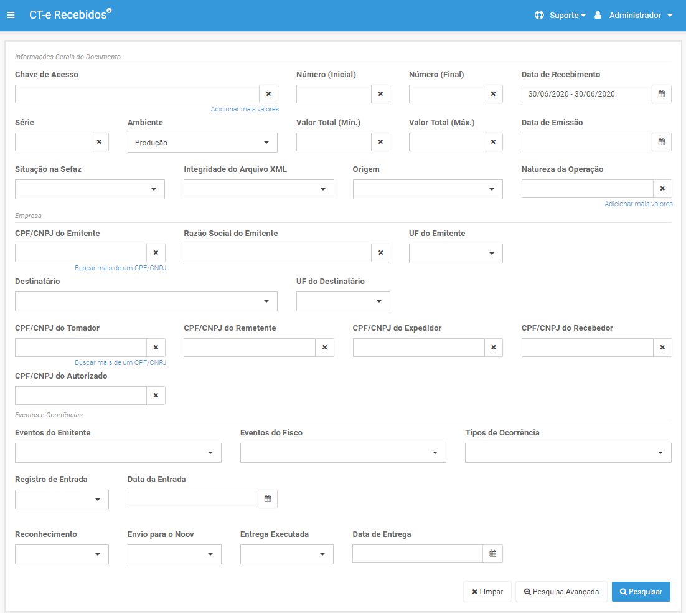
Task: Focus the Razão Social do Emitente input
Action: click(x=278, y=253)
